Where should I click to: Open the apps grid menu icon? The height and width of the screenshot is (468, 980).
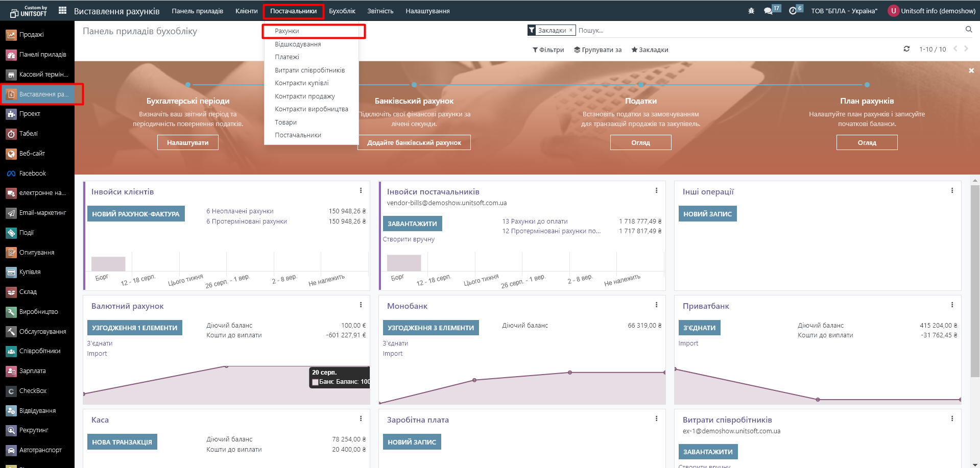point(62,11)
